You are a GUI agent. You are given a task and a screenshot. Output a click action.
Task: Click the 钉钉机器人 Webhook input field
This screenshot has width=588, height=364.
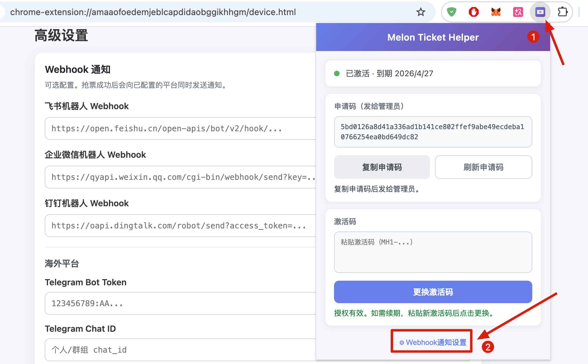point(180,226)
